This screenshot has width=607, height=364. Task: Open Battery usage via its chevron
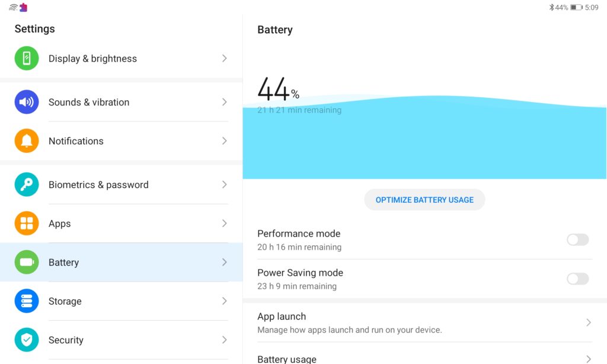point(589,359)
